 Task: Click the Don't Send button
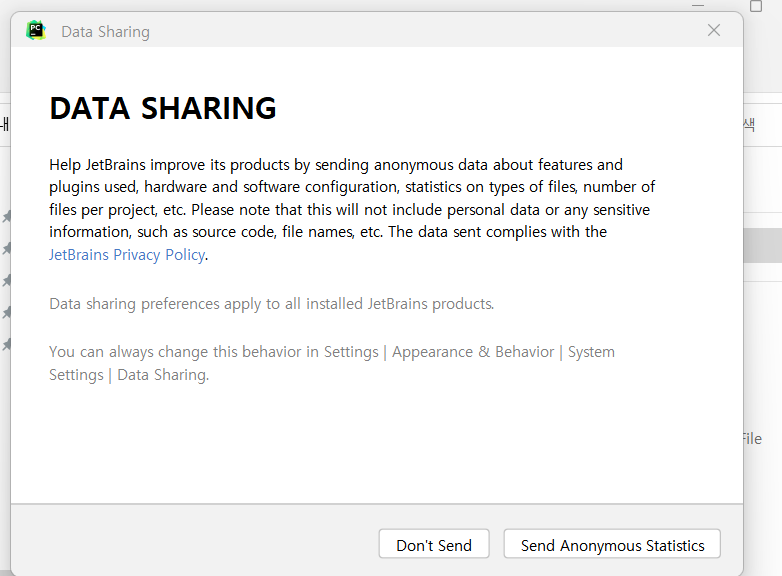tap(434, 544)
